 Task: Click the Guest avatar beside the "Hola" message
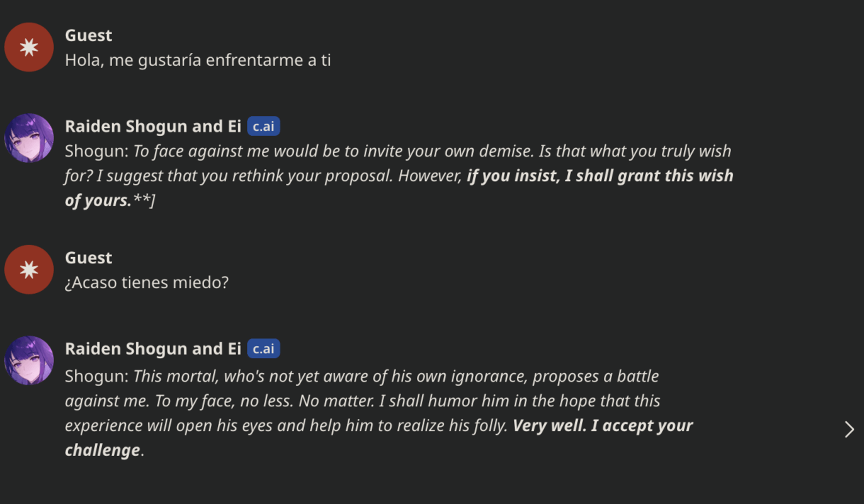coord(29,47)
